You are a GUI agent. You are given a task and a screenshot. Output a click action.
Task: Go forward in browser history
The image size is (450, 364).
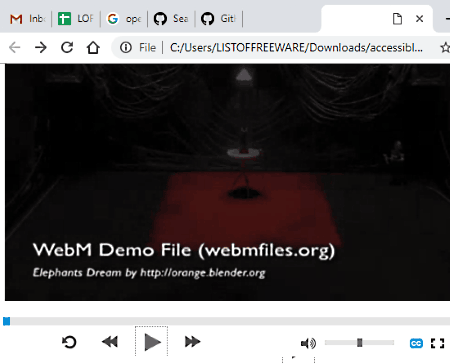tap(41, 48)
